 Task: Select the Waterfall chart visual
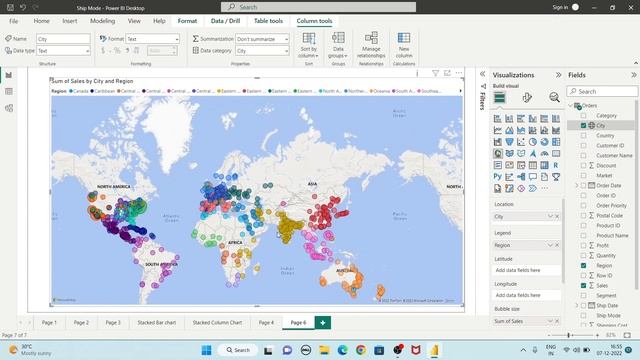(498, 142)
